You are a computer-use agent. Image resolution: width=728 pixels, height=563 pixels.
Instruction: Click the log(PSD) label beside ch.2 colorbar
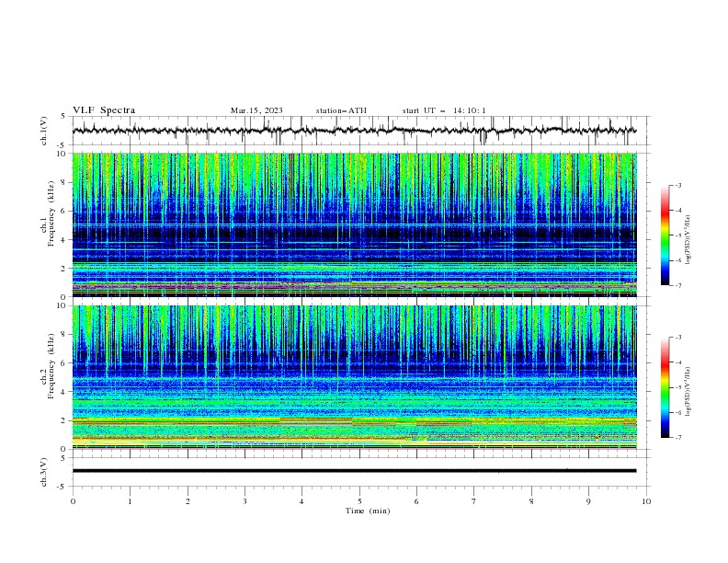[x=688, y=392]
